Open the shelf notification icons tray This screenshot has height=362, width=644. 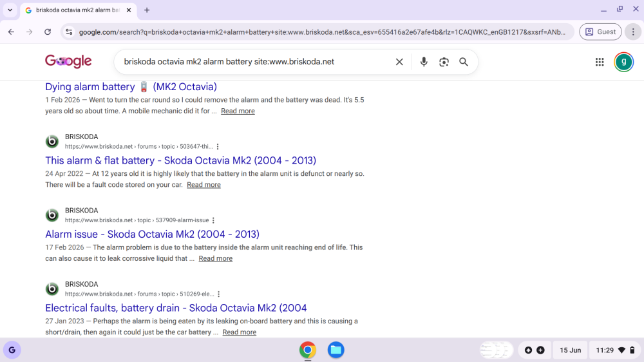535,350
